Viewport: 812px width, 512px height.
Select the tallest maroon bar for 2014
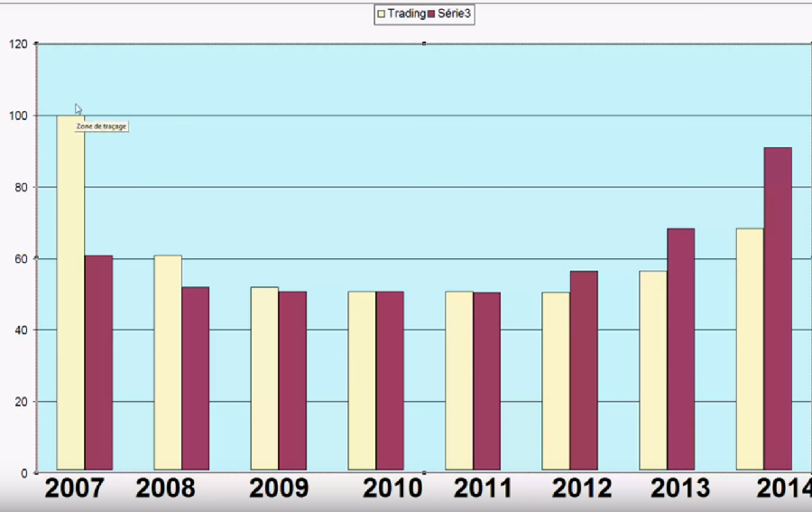pyautogui.click(x=779, y=309)
